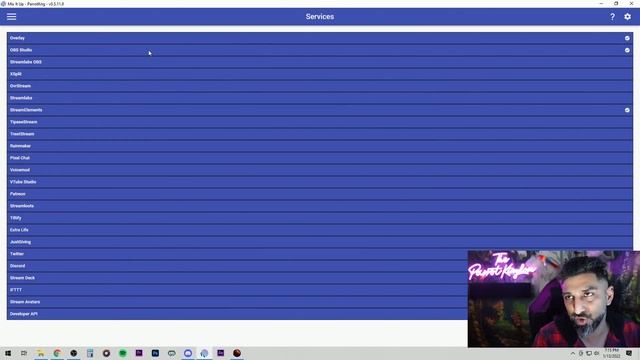
Task: Open Task View on taskbar
Action: point(24,353)
